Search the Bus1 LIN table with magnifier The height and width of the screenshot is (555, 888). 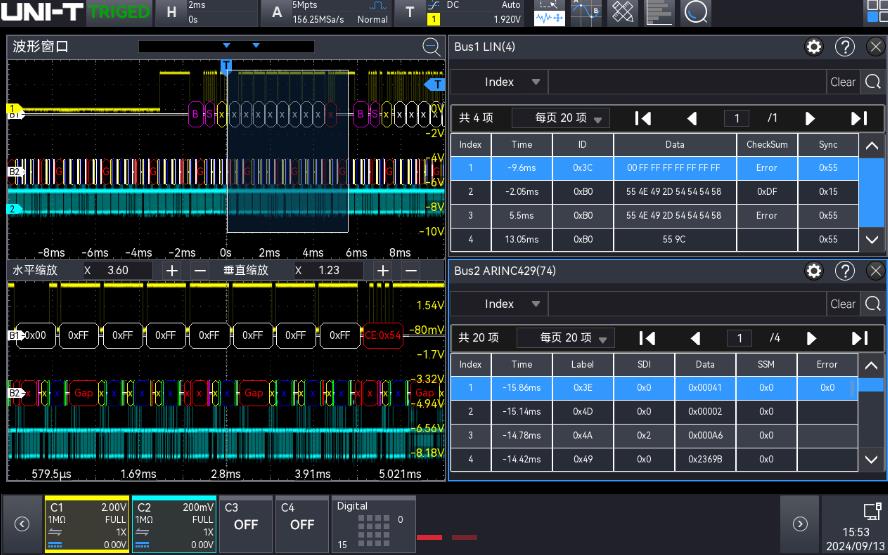[x=873, y=82]
